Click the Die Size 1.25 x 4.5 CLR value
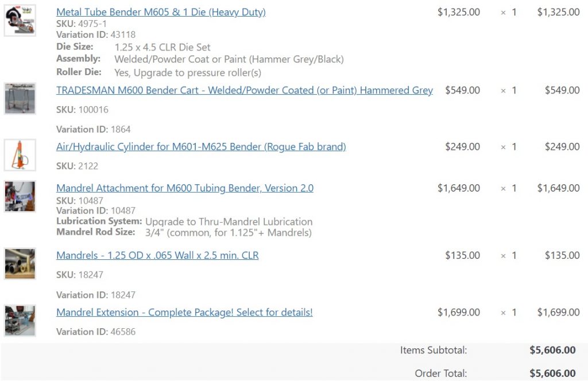 (163, 47)
